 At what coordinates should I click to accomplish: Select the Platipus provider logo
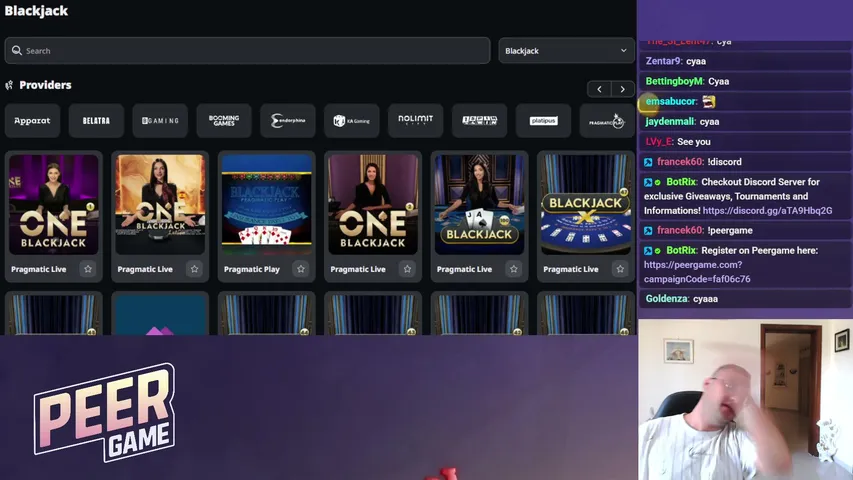tap(543, 121)
